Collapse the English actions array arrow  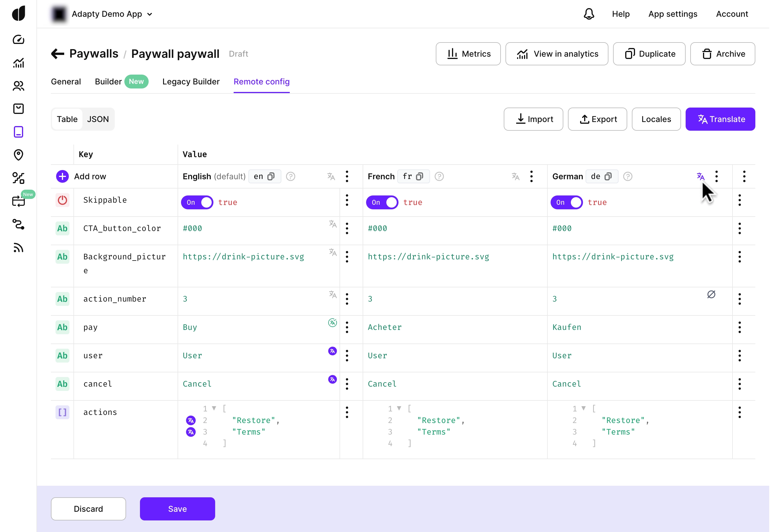214,408
